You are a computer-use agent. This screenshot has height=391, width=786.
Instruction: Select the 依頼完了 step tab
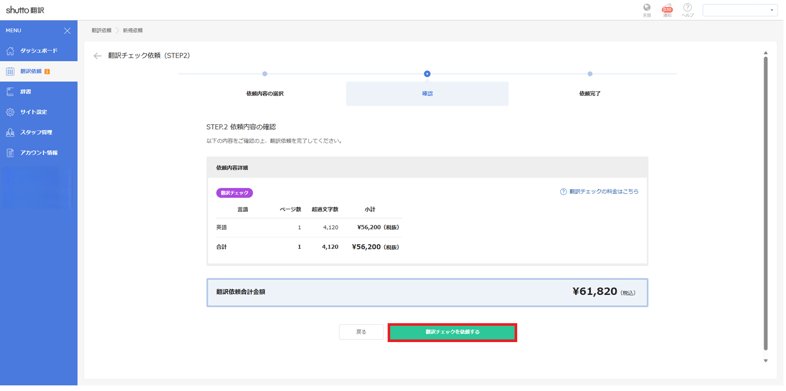[x=590, y=94]
